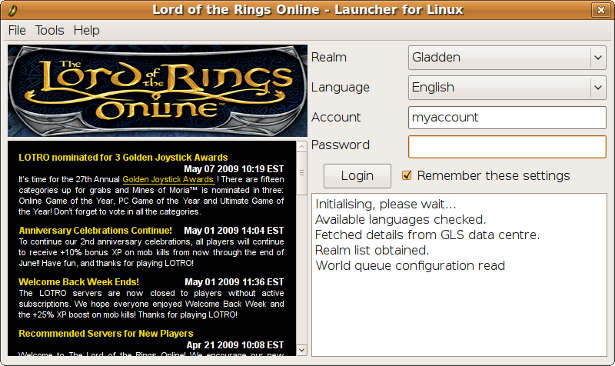Click log line Fetched details from GLS data centre.
The height and width of the screenshot is (366, 615).
[428, 235]
